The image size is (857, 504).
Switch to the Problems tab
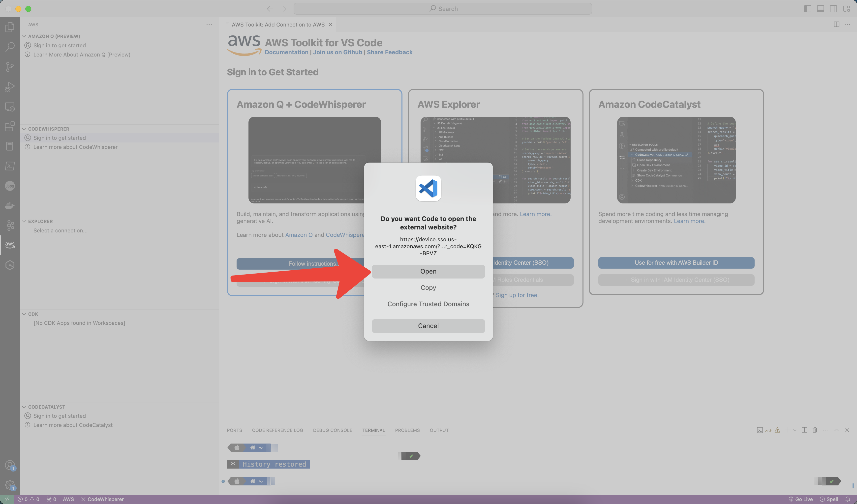(407, 430)
